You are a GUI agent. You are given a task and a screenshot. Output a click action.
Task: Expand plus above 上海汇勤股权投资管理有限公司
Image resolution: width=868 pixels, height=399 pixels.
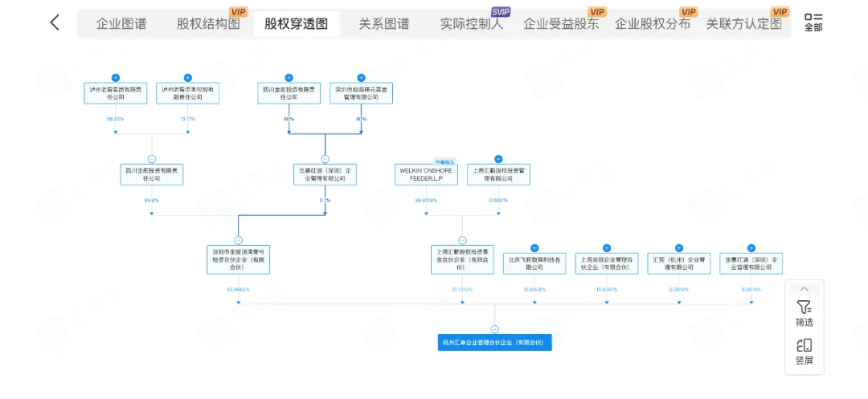click(498, 159)
